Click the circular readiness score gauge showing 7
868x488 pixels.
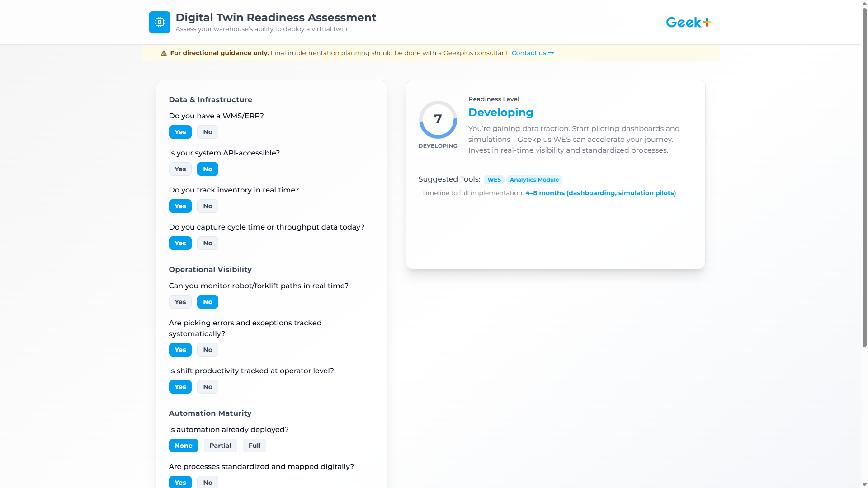[x=438, y=119]
